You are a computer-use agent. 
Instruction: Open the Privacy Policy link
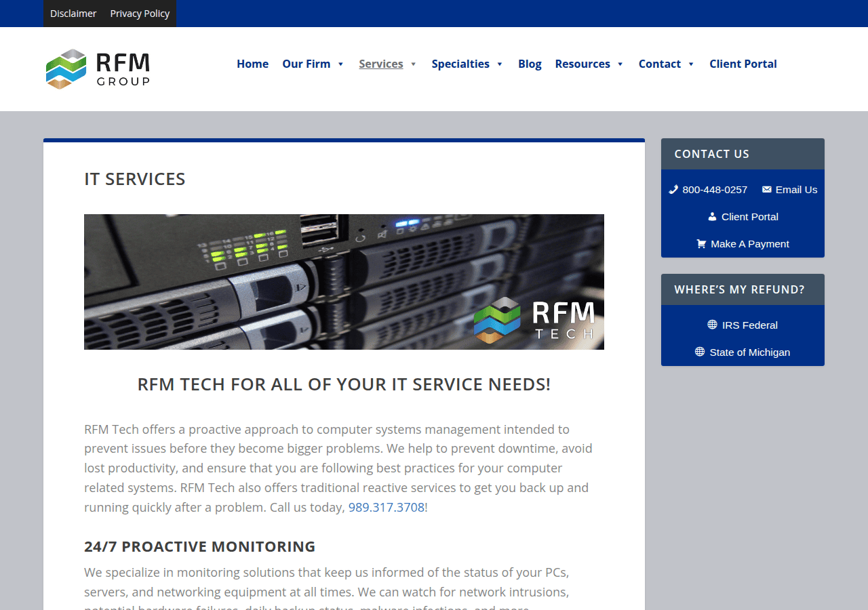[140, 14]
